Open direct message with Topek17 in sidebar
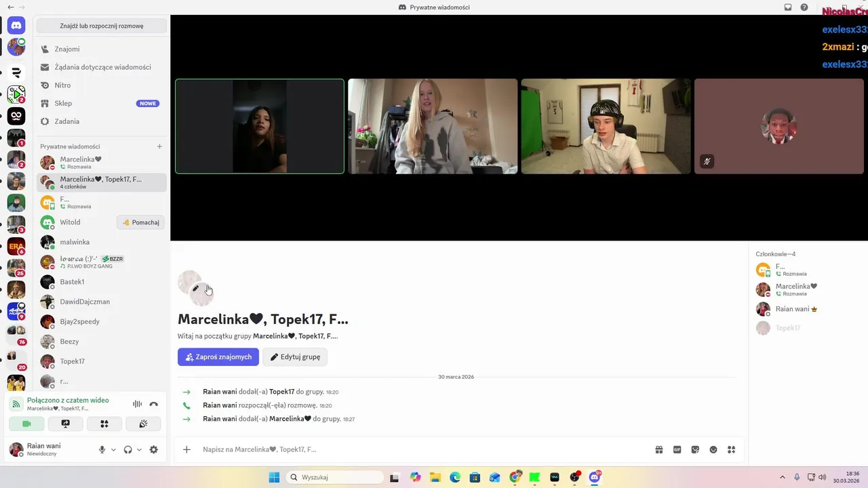Image resolution: width=868 pixels, height=488 pixels. pyautogui.click(x=101, y=361)
